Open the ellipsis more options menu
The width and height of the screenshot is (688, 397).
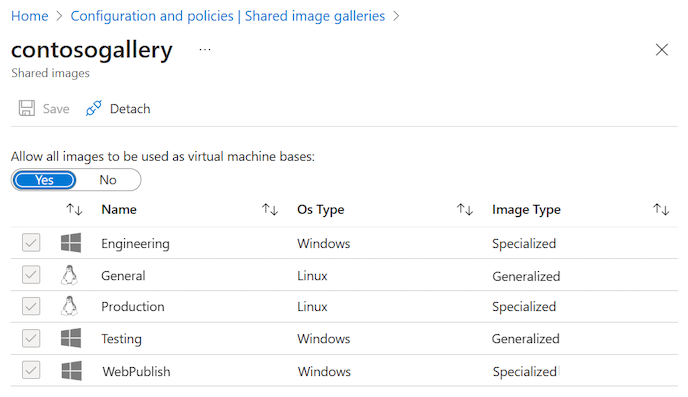[205, 50]
